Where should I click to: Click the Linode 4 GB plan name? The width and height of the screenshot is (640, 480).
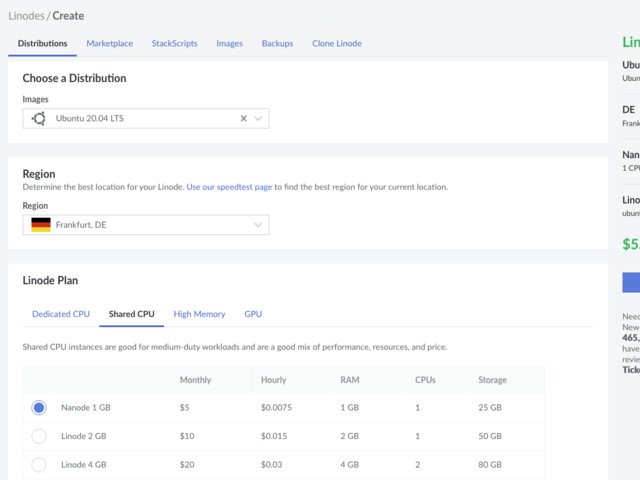[x=84, y=464]
